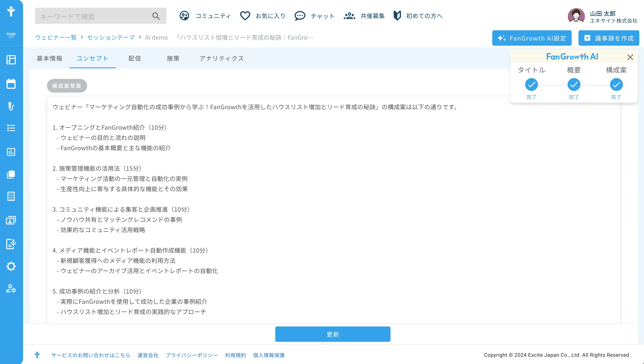The height and width of the screenshot is (364, 644).
Task: Open the 個人情報保護 footer link
Action: point(269,355)
